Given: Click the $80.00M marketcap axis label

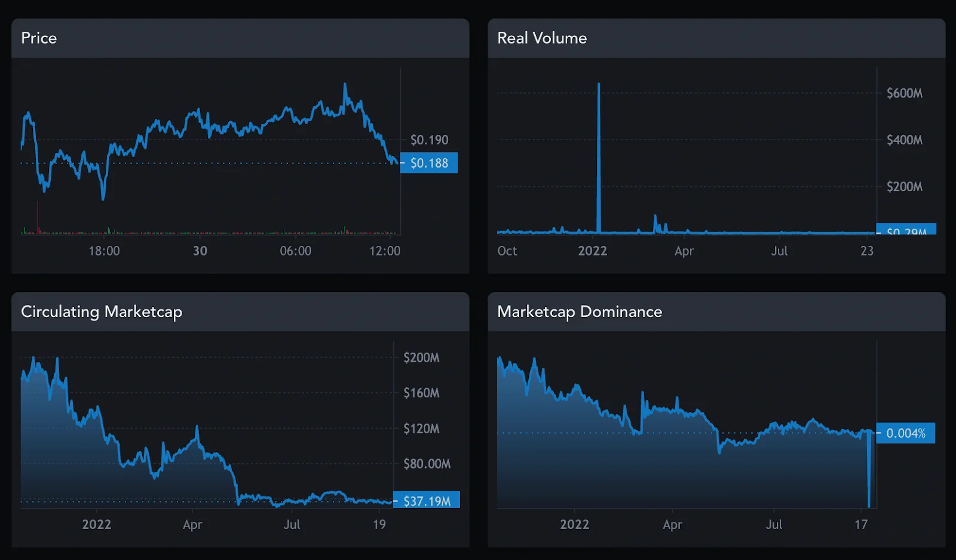Looking at the screenshot, I should pyautogui.click(x=427, y=464).
